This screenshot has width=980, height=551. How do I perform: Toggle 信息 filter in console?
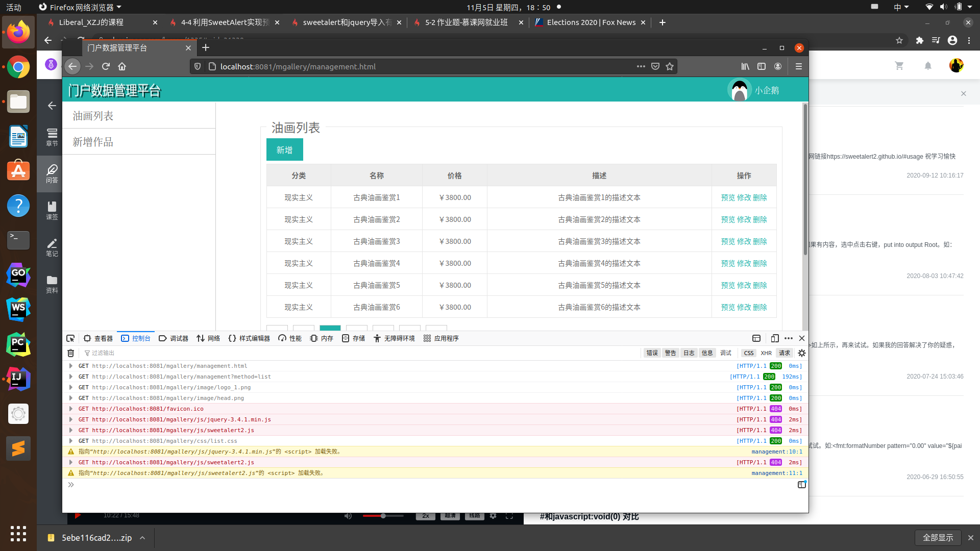coord(707,353)
